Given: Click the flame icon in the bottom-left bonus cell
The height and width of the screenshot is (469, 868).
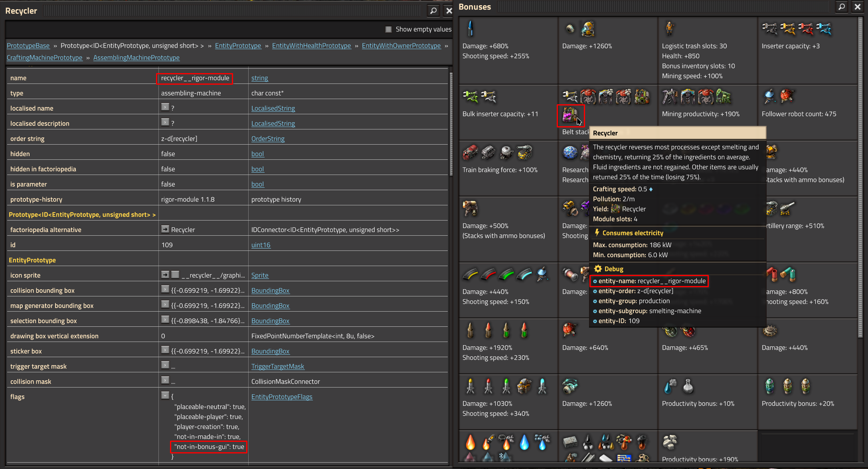Looking at the screenshot, I should click(471, 442).
